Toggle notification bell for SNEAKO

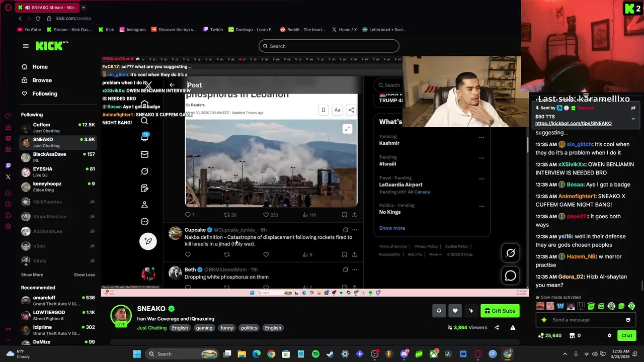point(439,311)
